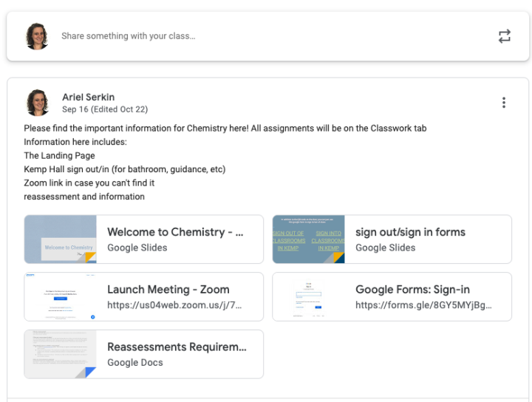The image size is (532, 402).
Task: Click the us04web.zoom.us URL text
Action: click(x=174, y=305)
